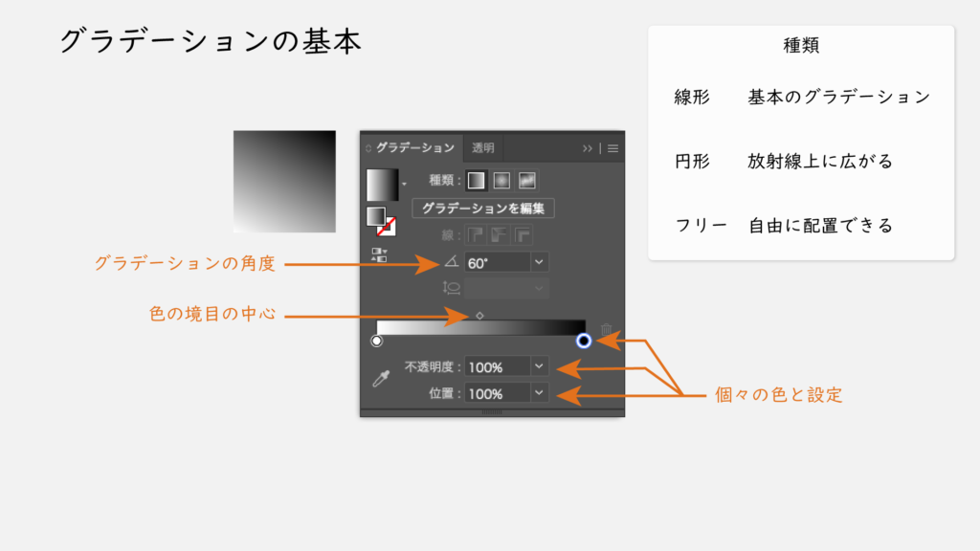This screenshot has width=980, height=551.
Task: Open the gradient panel hamburger menu
Action: pyautogui.click(x=613, y=148)
